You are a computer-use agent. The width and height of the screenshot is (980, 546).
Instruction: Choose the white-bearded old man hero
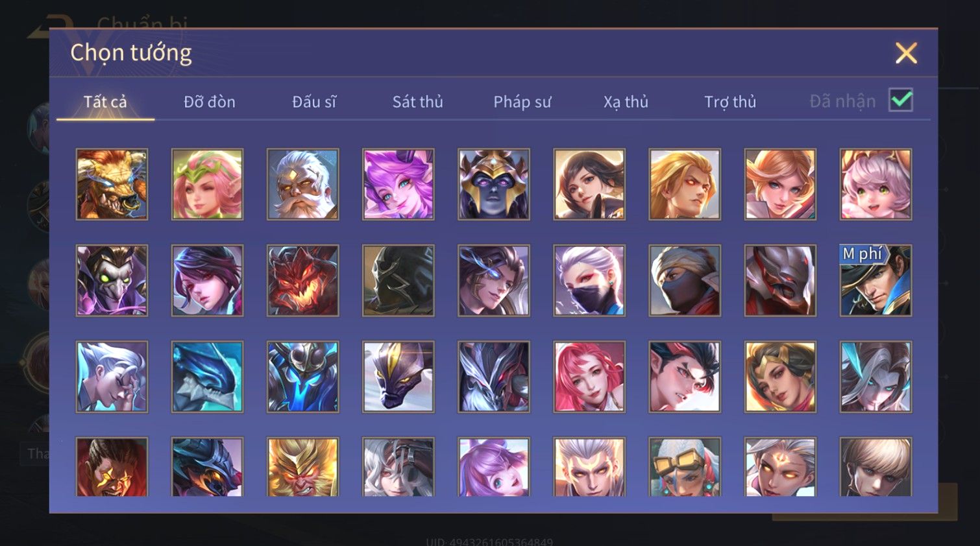click(302, 184)
